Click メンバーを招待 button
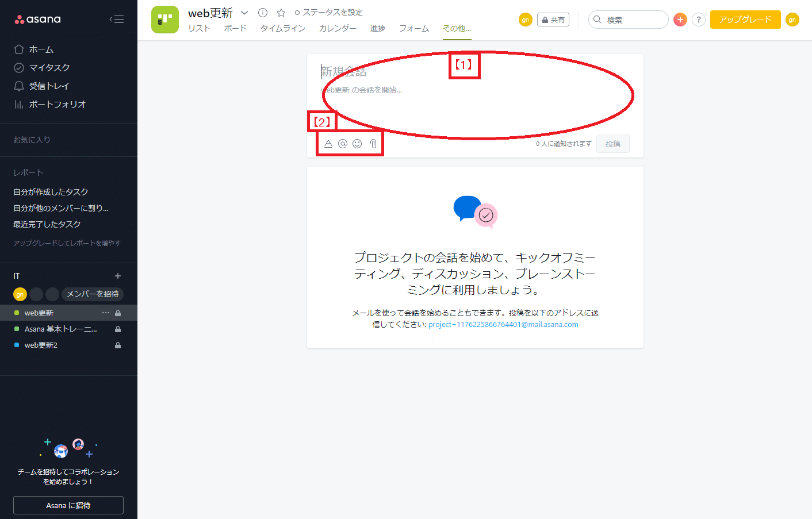Viewport: 812px width, 519px height. [93, 294]
